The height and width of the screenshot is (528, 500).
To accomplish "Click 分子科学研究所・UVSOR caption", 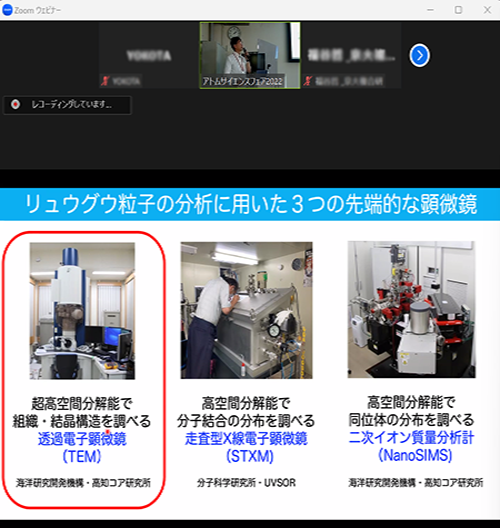I will [246, 483].
